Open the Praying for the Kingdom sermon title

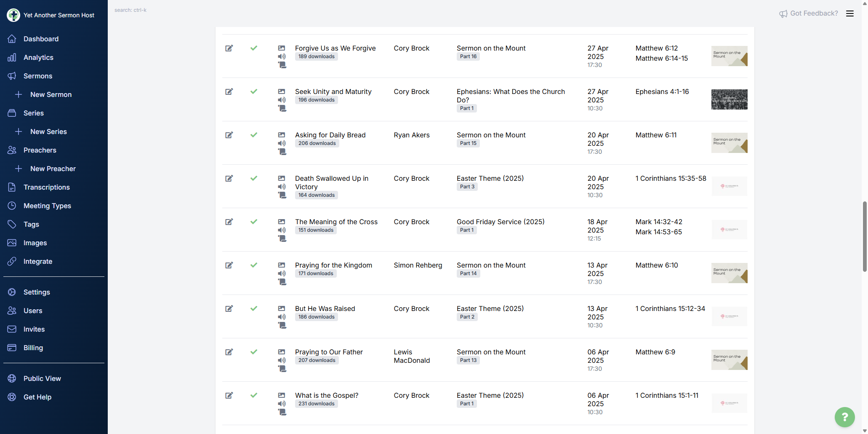coord(333,265)
